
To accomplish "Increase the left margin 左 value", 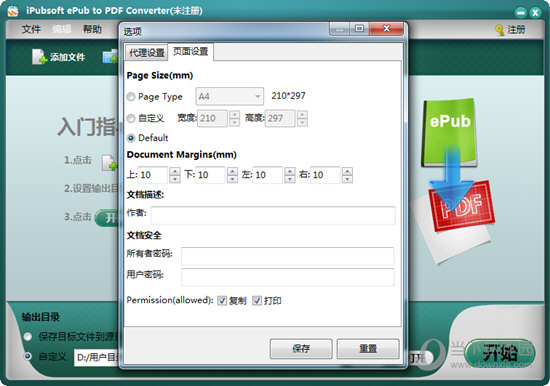I will click(x=290, y=171).
